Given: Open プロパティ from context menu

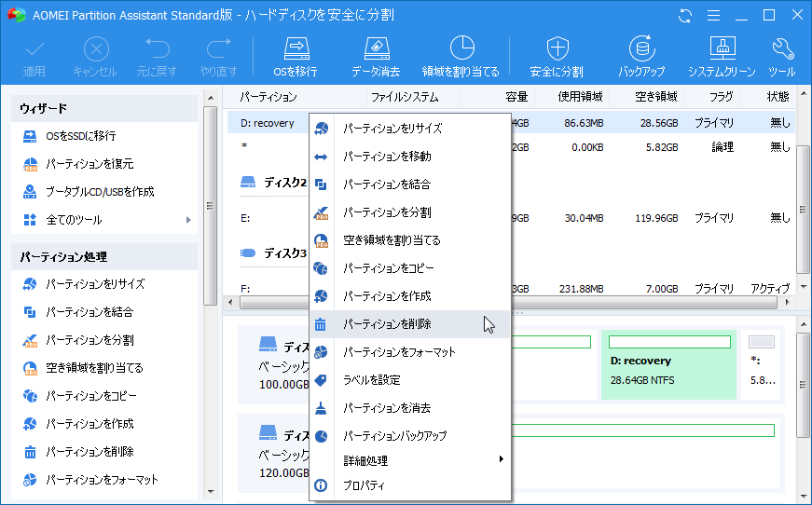Looking at the screenshot, I should (410, 485).
